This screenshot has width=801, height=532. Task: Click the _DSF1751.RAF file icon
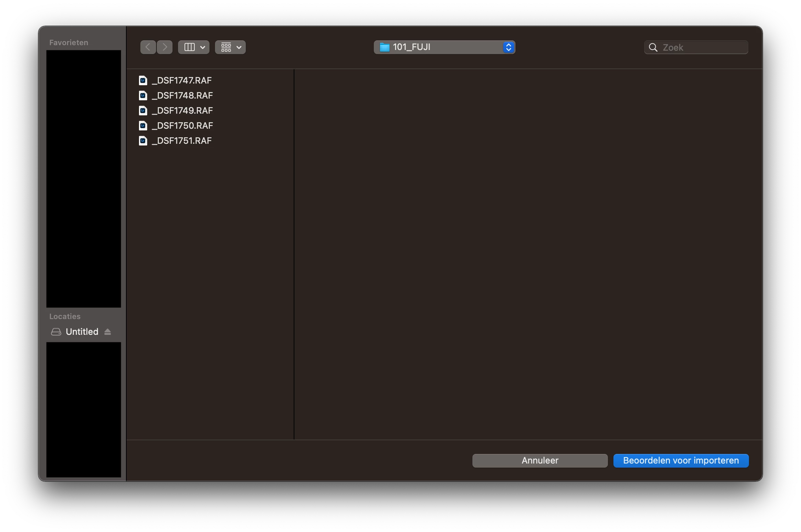pos(143,141)
